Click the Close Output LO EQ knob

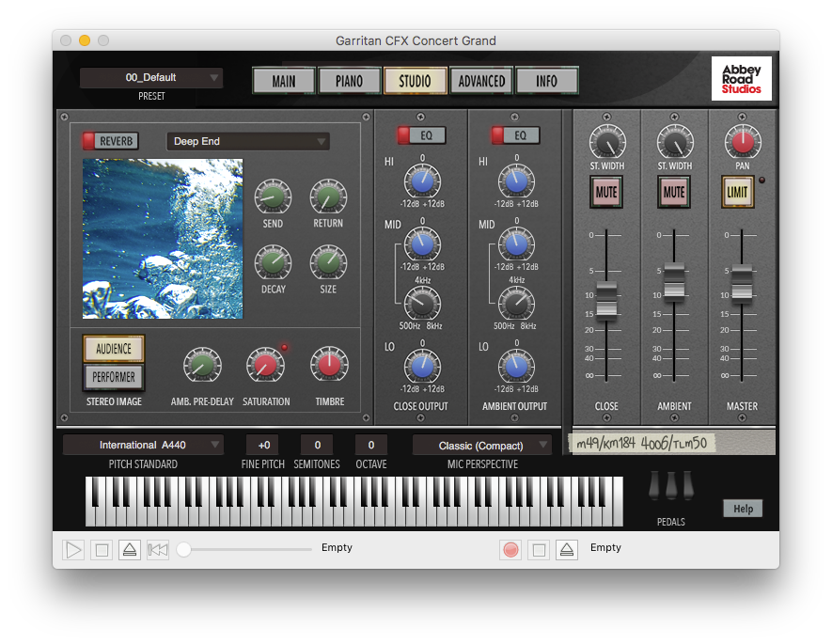pyautogui.click(x=422, y=366)
